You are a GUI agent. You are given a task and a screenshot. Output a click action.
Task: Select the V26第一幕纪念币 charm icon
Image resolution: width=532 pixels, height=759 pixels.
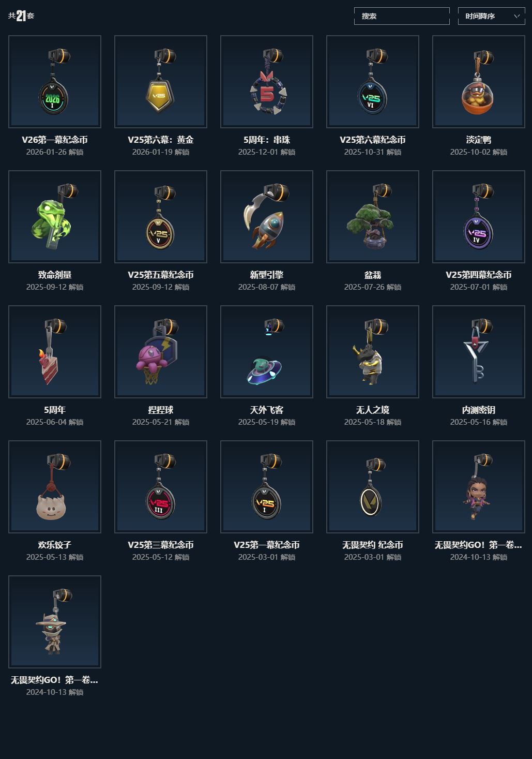pyautogui.click(x=55, y=82)
